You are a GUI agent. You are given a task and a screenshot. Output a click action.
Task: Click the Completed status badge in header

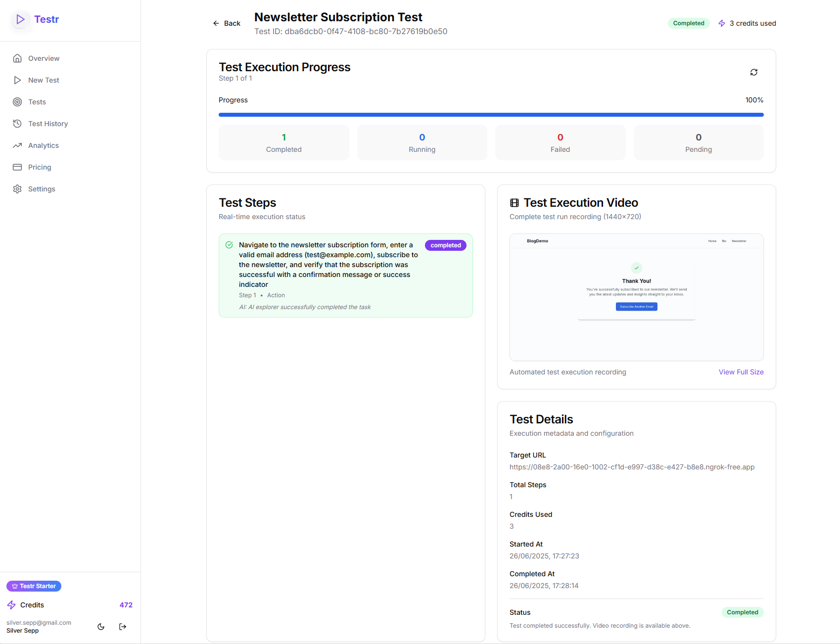(x=689, y=23)
